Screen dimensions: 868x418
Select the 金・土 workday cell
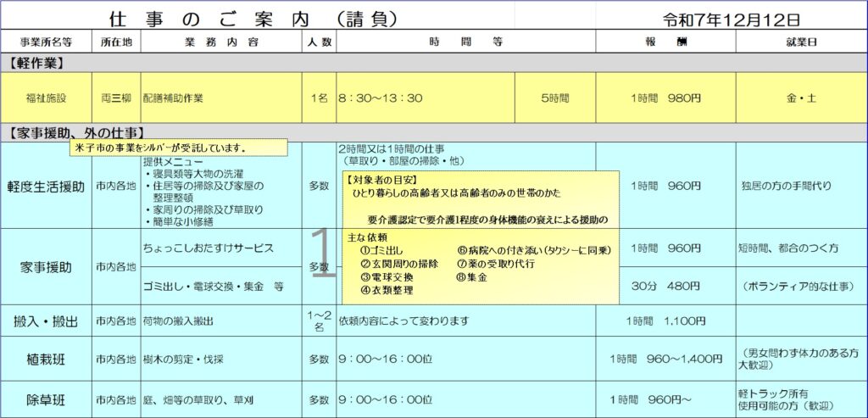coord(801,98)
